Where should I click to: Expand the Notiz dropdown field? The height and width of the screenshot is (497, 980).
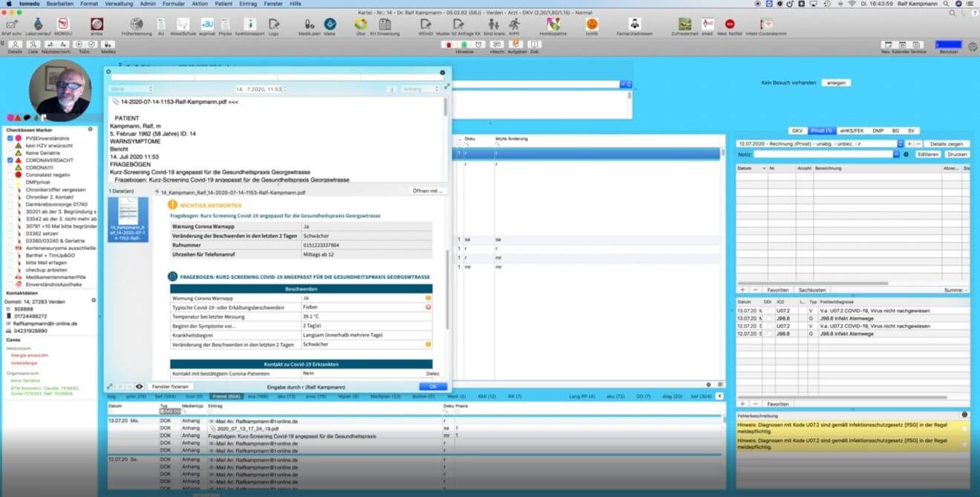click(896, 154)
